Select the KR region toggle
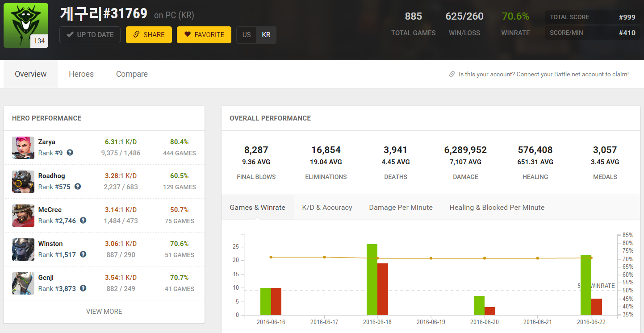 [266, 35]
